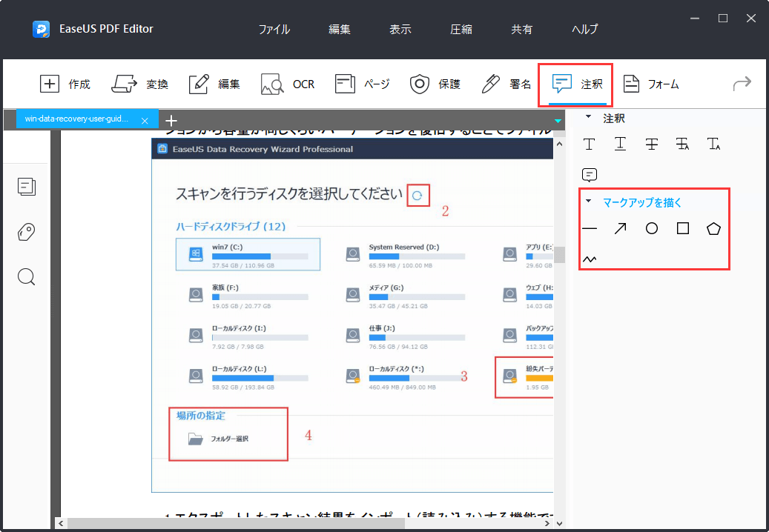This screenshot has height=532, width=769.
Task: Open the page thumbnails panel
Action: [27, 187]
